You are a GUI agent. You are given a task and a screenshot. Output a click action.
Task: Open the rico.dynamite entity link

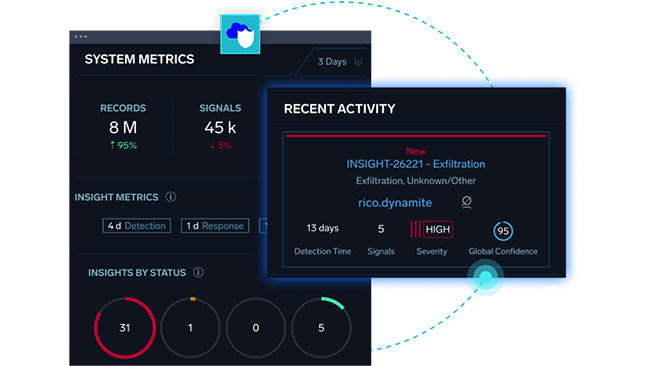pyautogui.click(x=395, y=203)
